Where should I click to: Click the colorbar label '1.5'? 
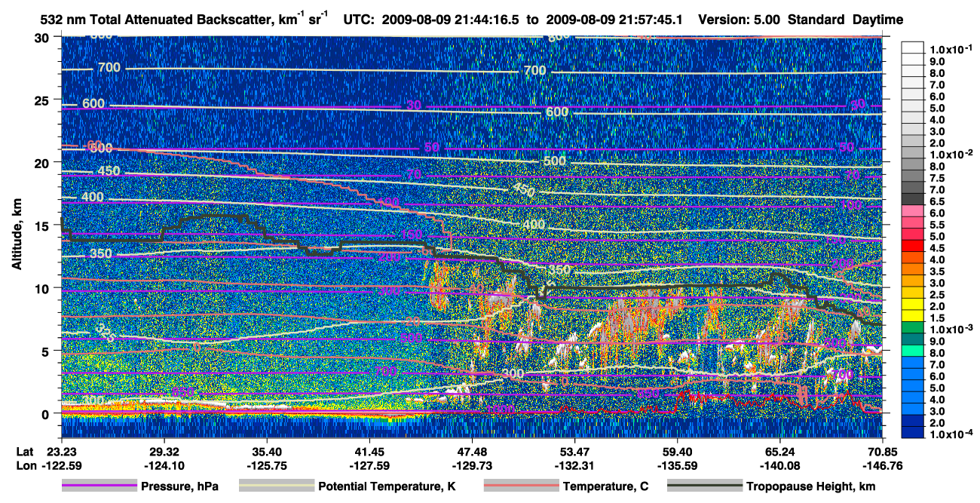click(x=937, y=317)
